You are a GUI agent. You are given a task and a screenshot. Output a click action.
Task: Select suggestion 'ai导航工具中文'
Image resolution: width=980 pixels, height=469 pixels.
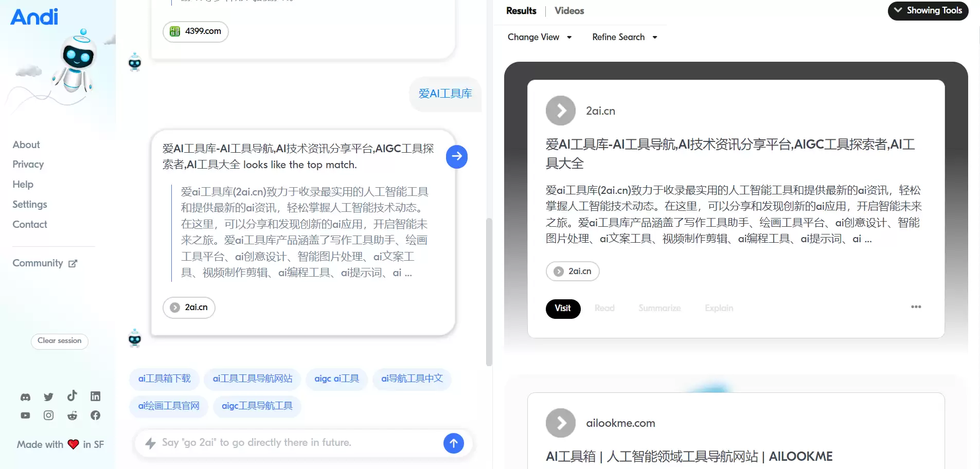tap(412, 379)
